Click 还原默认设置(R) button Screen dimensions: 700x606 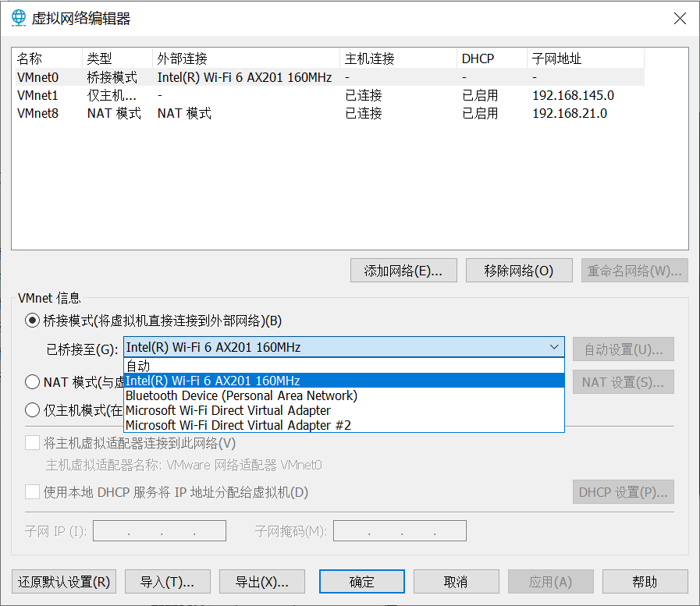(64, 582)
